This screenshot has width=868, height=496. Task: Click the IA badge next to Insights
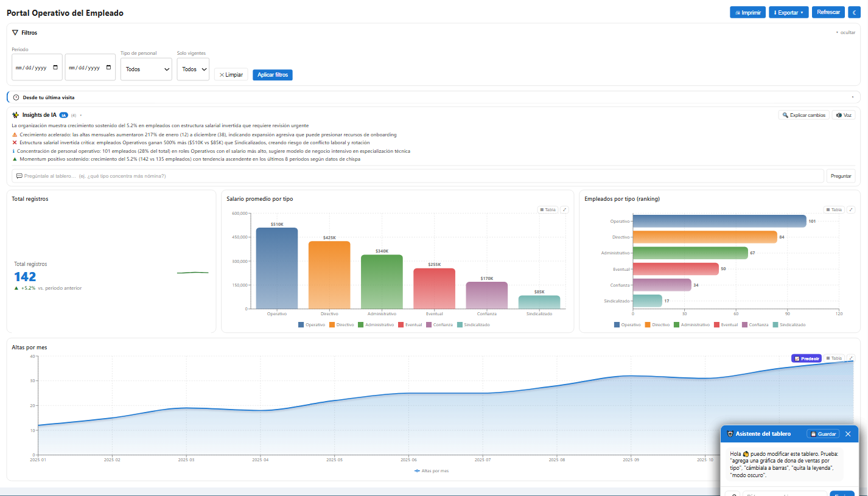[x=63, y=115]
